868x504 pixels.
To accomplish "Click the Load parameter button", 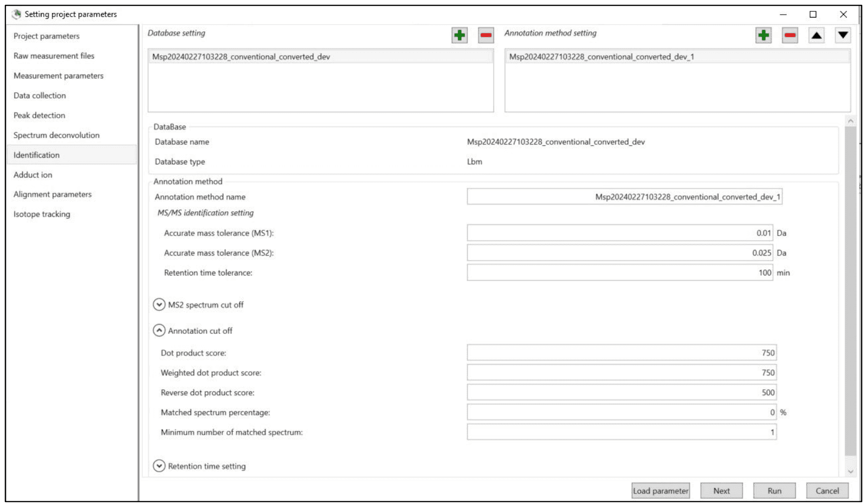I will 660,491.
